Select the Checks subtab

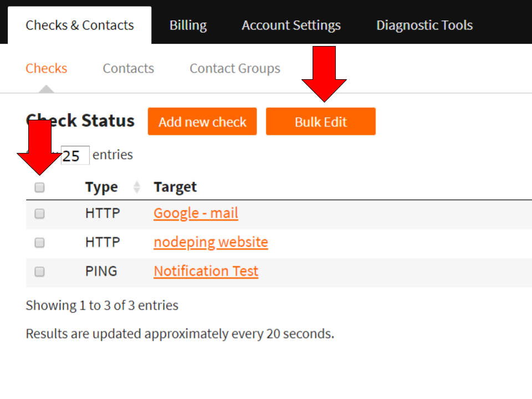46,68
